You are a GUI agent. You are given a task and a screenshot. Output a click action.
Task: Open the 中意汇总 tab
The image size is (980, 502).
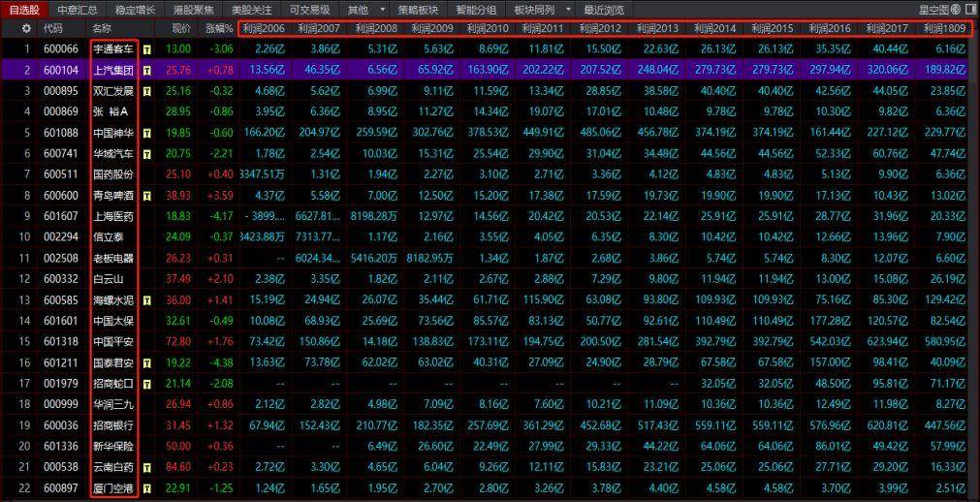[x=78, y=10]
